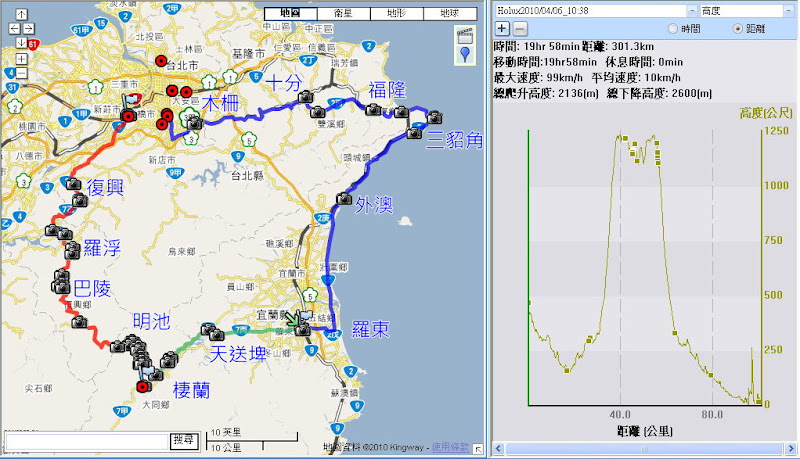800x459 pixels.
Task: Click the blue 羅東 map label
Action: pyautogui.click(x=371, y=329)
